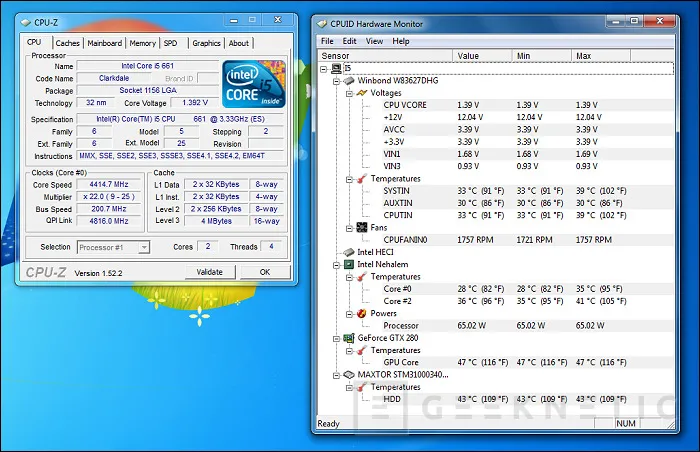
Task: Open the Processor #1 selection dropdown
Action: point(144,247)
